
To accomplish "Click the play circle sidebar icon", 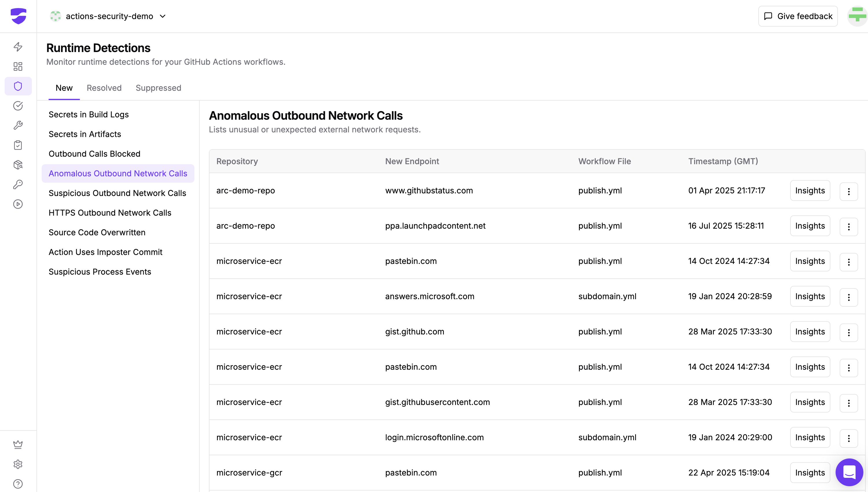I will coord(18,204).
